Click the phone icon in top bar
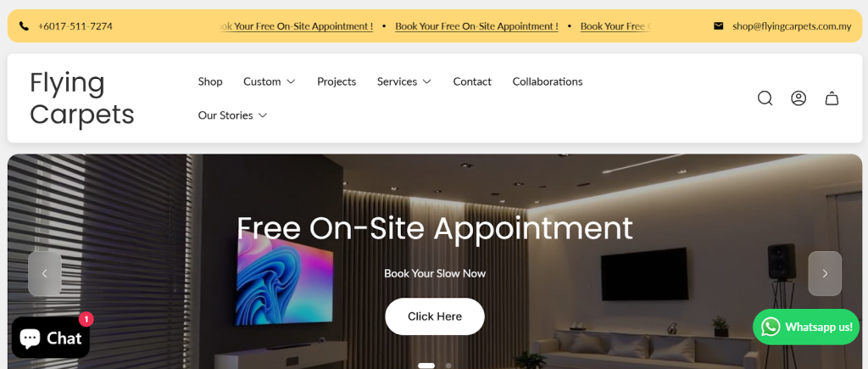This screenshot has height=369, width=868. [x=24, y=26]
